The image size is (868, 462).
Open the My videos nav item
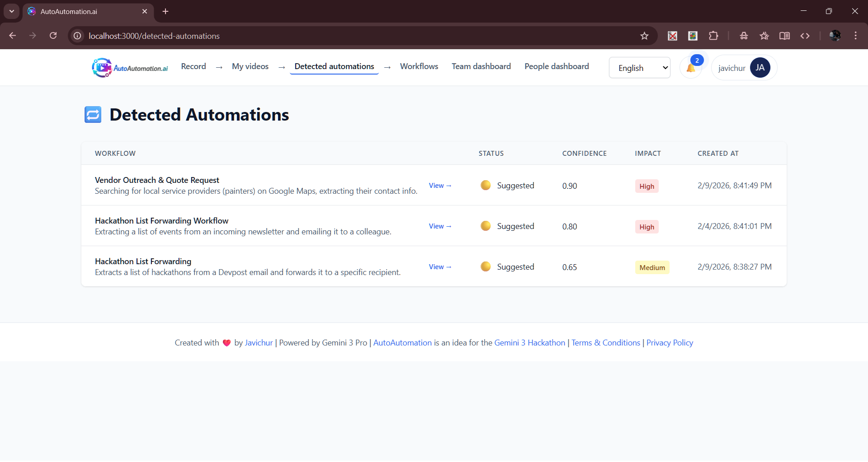250,66
